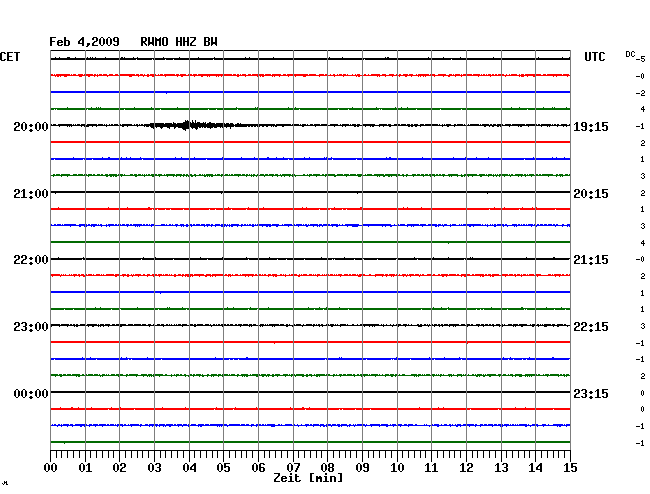This screenshot has width=650, height=494.
Task: Click the 05 minute tick label
Action: point(223,467)
